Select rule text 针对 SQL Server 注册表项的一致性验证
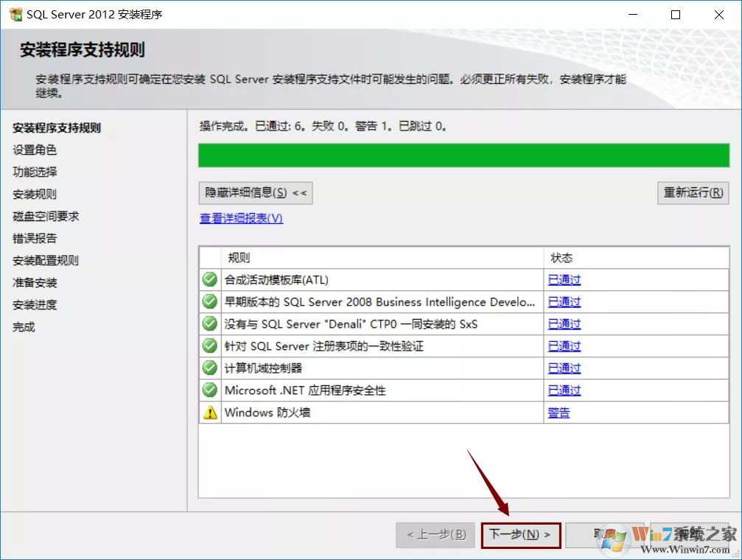 coord(324,346)
